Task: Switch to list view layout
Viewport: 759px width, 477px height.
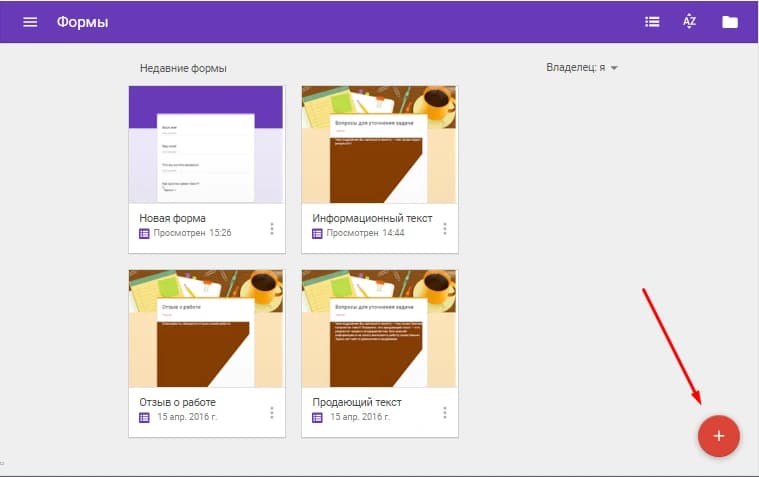Action: tap(652, 22)
